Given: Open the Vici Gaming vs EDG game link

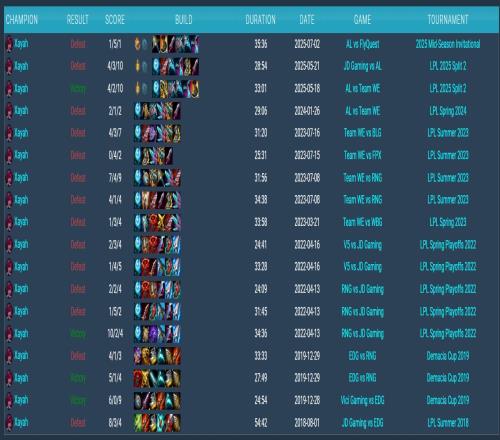Looking at the screenshot, I should point(362,400).
